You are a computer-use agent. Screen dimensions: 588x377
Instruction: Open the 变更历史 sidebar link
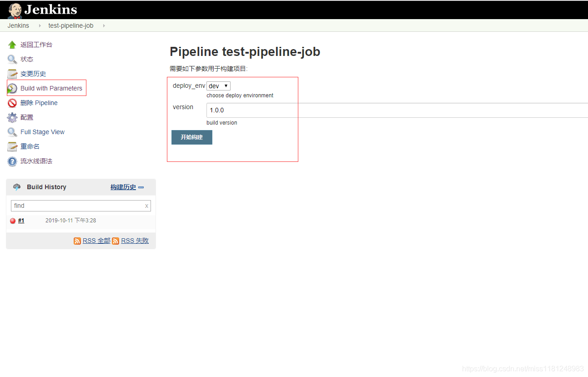[x=33, y=74]
